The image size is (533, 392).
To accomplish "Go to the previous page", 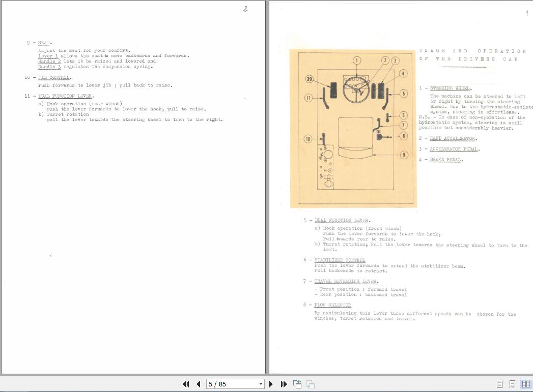I will pos(199,384).
